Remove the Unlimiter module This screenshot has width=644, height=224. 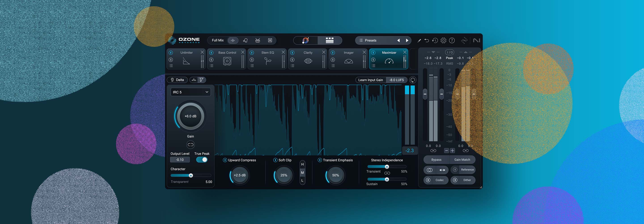(x=202, y=52)
